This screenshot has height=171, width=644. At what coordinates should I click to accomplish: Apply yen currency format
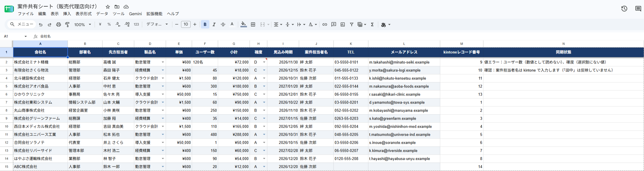pyautogui.click(x=100, y=25)
